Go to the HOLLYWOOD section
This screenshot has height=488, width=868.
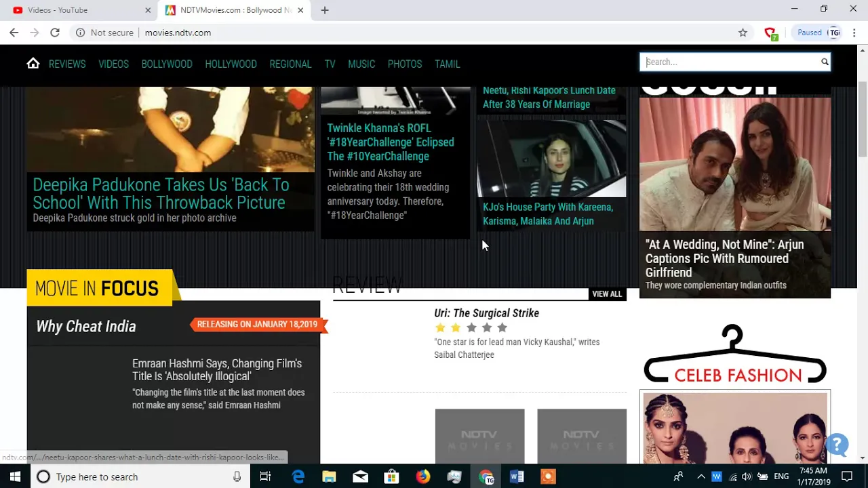(x=231, y=64)
